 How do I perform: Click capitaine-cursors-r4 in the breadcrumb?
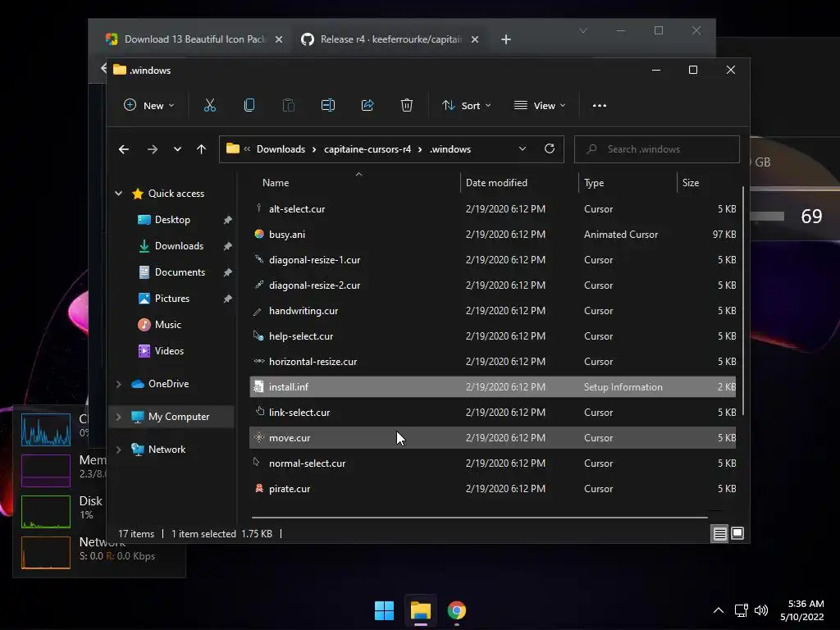(367, 149)
